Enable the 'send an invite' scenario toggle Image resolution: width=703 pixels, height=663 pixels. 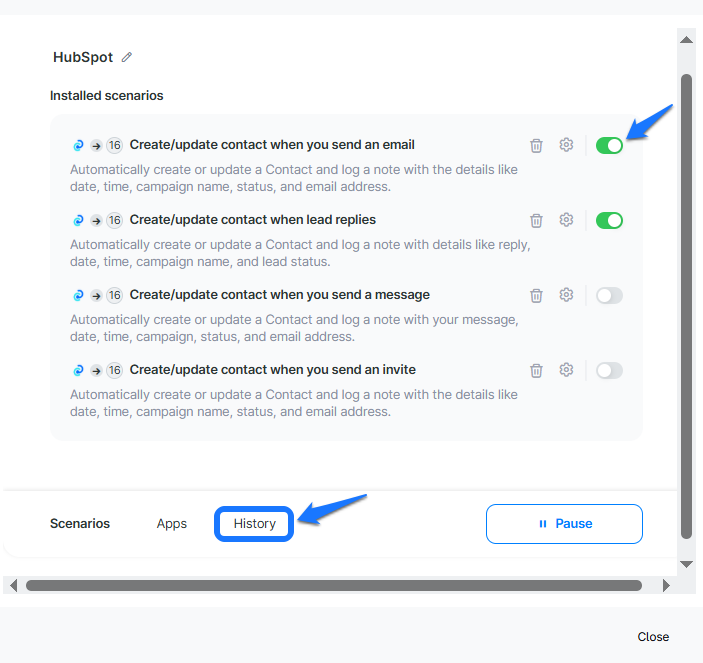pyautogui.click(x=609, y=370)
